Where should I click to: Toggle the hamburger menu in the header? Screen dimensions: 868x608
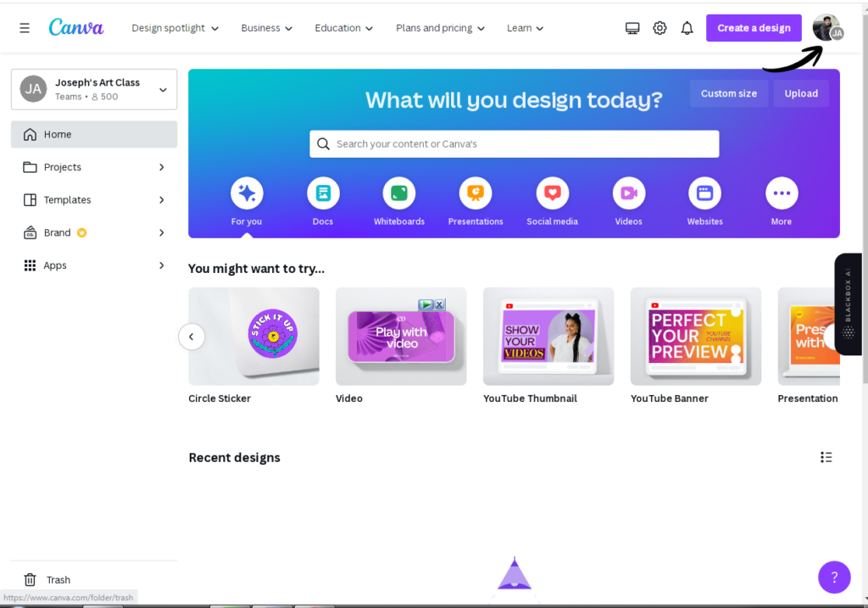click(x=25, y=28)
